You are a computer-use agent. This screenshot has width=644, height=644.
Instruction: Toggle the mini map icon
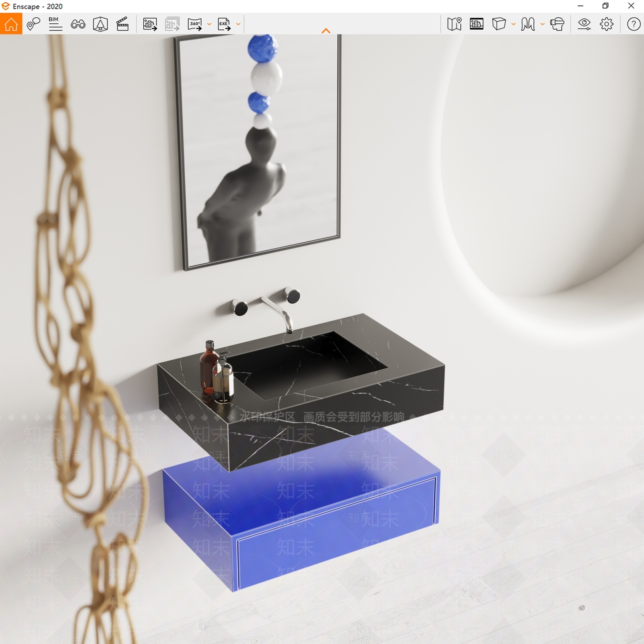click(x=454, y=24)
